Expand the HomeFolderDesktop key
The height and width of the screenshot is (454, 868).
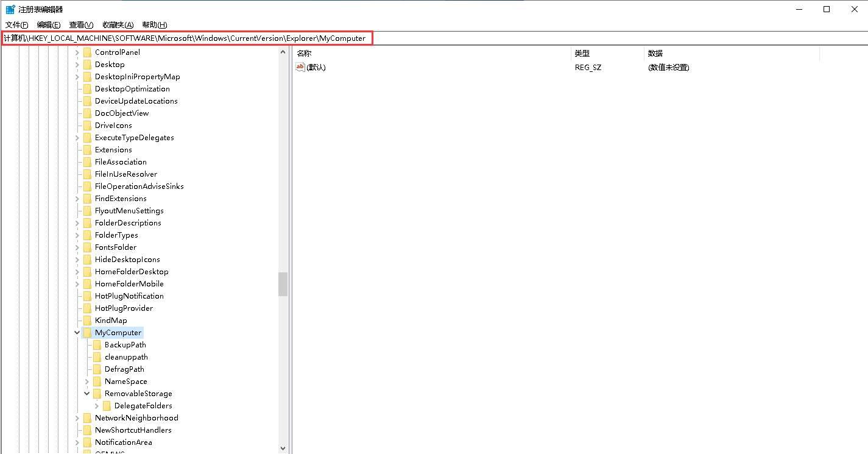(77, 272)
